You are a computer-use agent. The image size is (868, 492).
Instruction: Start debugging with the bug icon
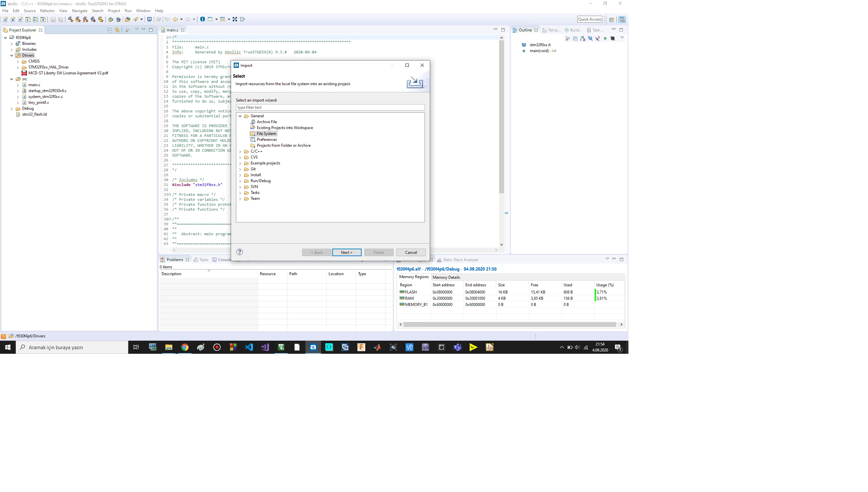point(111,19)
